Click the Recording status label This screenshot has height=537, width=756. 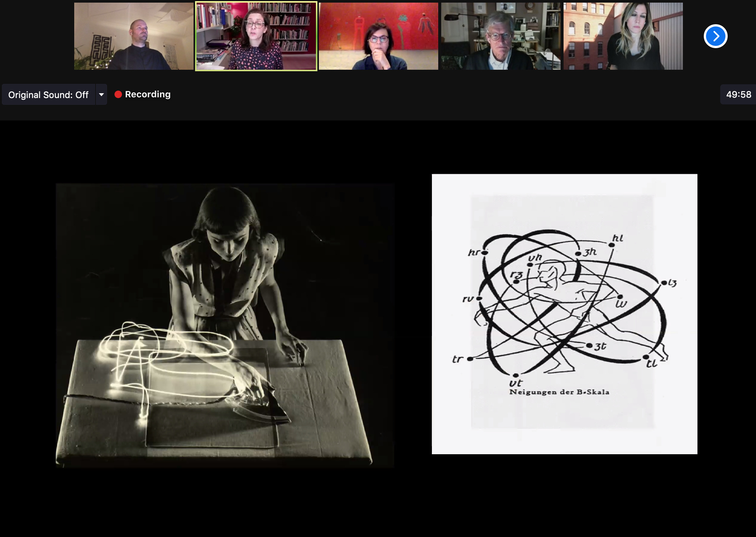[x=148, y=94]
